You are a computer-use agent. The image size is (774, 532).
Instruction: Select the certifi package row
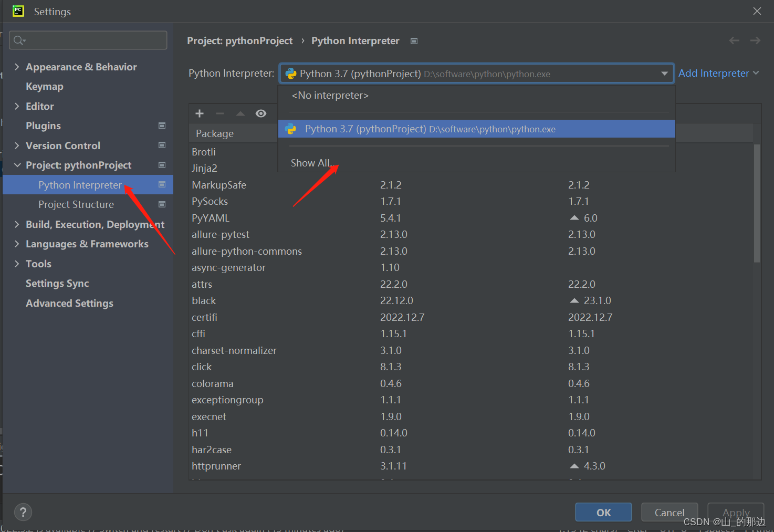pos(471,317)
